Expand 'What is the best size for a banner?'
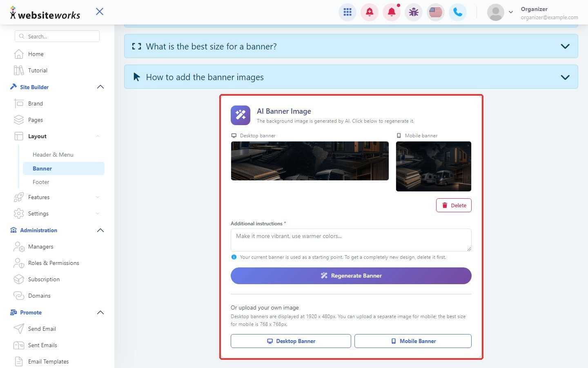The height and width of the screenshot is (368, 588). click(351, 46)
